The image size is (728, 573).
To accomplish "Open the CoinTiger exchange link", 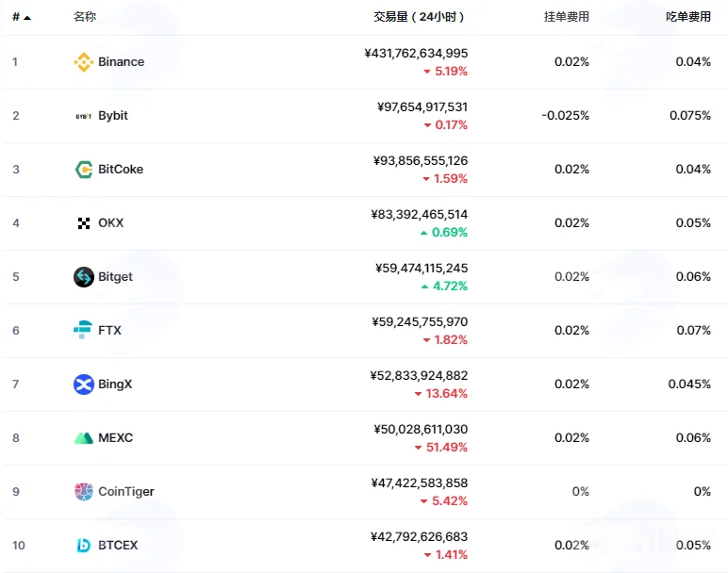I will click(126, 492).
